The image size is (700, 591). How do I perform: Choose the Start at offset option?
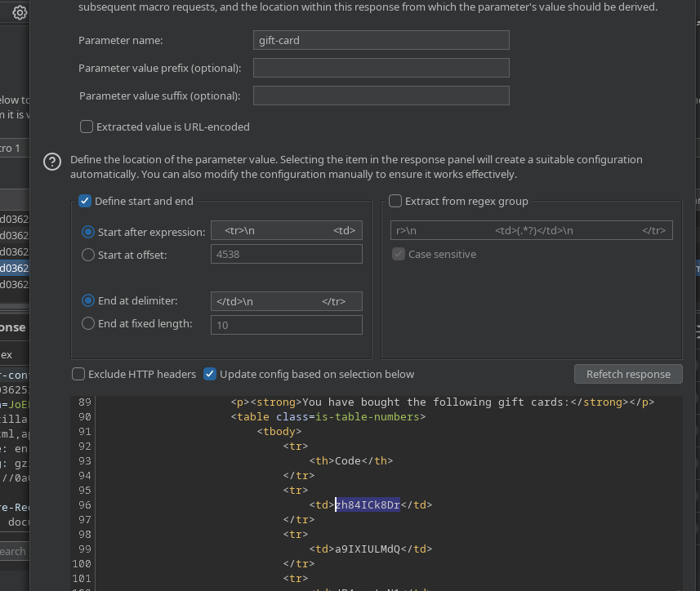[88, 255]
